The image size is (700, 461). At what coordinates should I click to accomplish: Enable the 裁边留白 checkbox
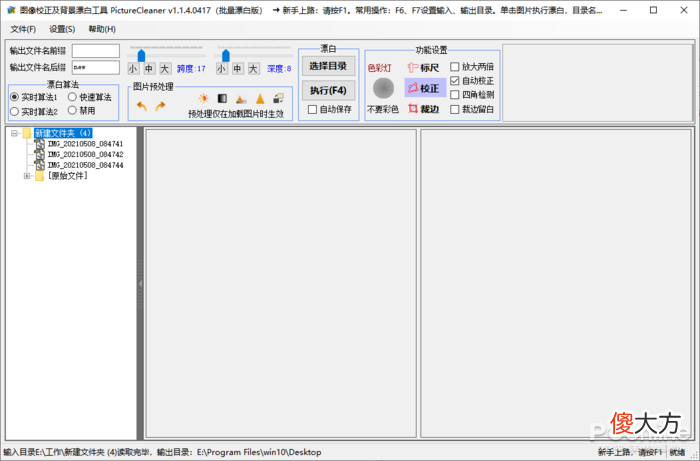(454, 109)
